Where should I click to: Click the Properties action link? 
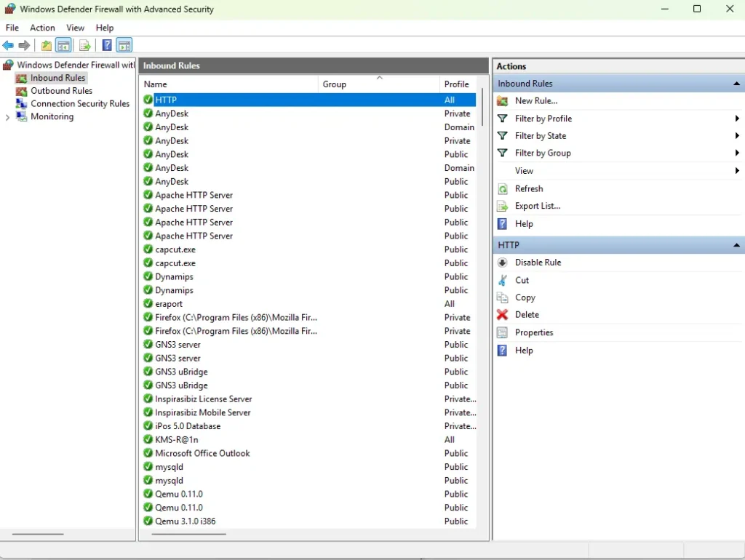pyautogui.click(x=534, y=332)
